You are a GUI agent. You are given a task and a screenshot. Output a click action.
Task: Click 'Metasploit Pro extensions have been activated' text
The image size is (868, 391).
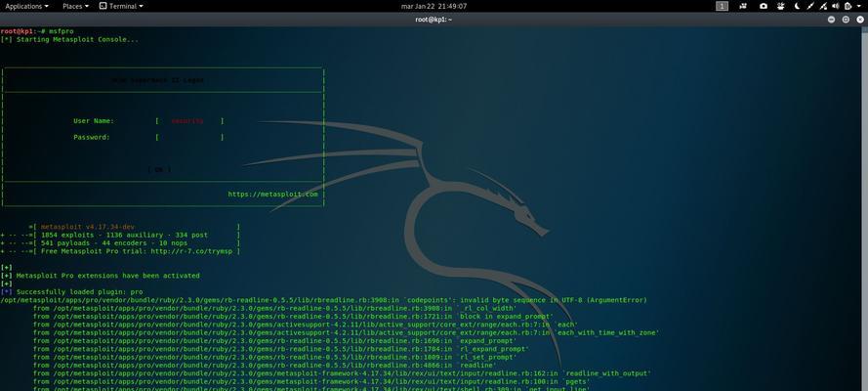108,276
